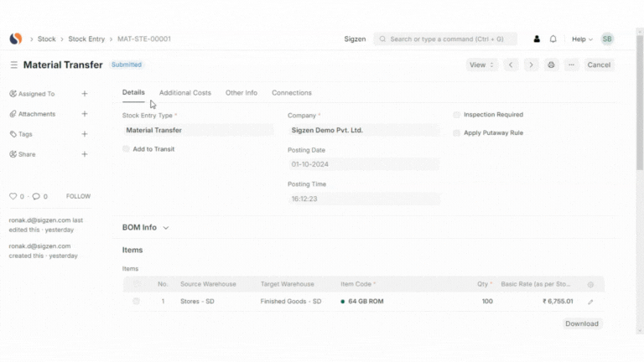Click the Sigzen home logo icon
The width and height of the screenshot is (644, 362).
(x=15, y=39)
